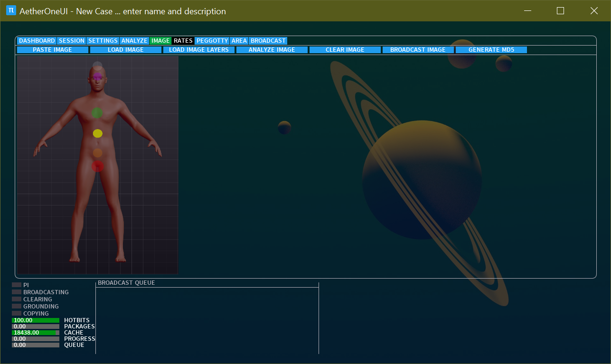
Task: Toggle the BROADCASTING status indicator
Action: coord(17,292)
